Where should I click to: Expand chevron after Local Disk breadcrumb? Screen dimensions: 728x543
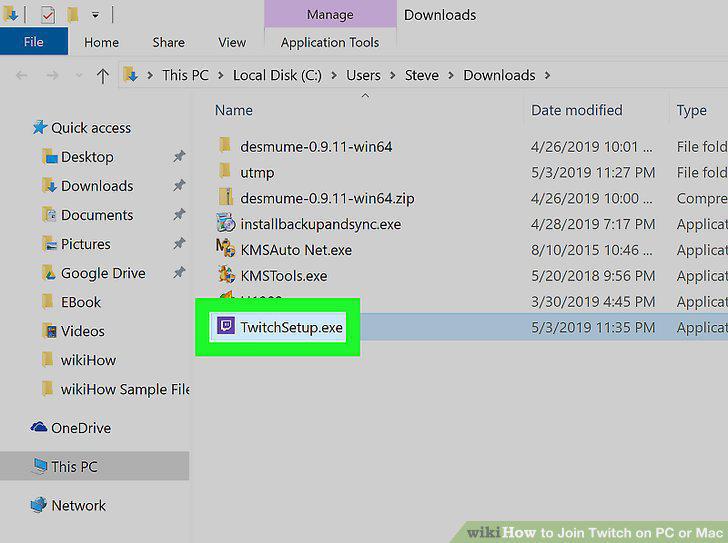(x=334, y=75)
